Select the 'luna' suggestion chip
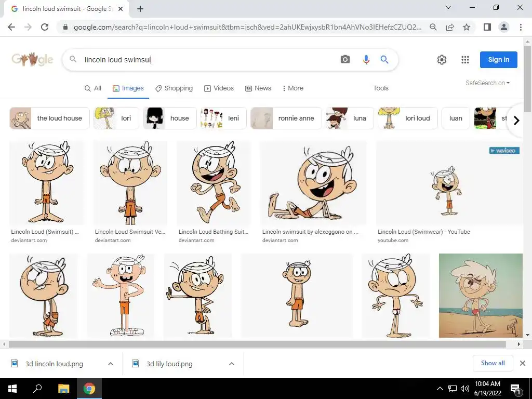The height and width of the screenshot is (399, 532). click(350, 118)
